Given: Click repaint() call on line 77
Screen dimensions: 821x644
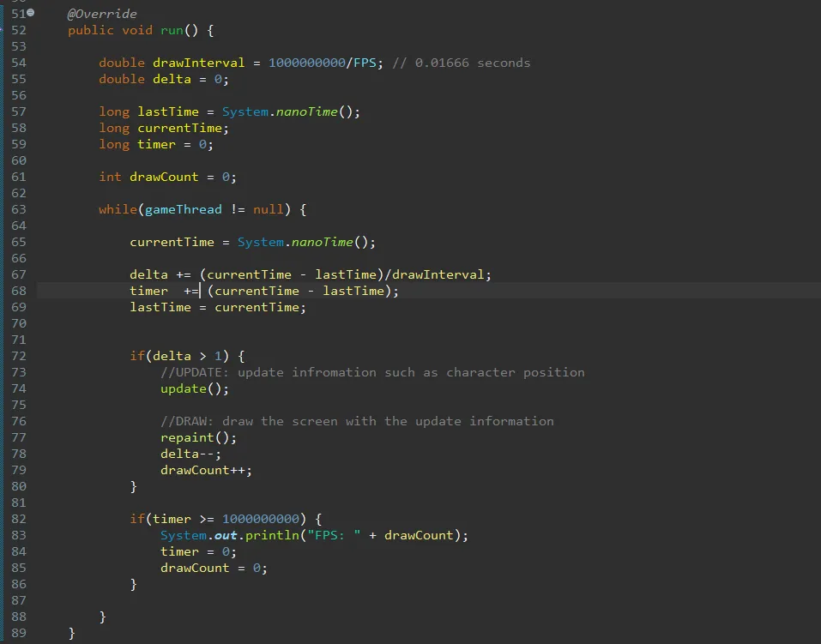Looking at the screenshot, I should click(198, 437).
